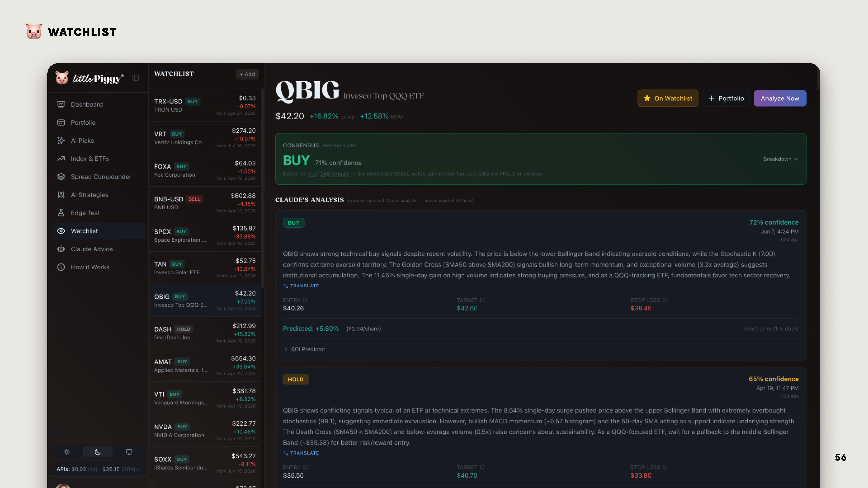
Task: Click + Add in Watchlist header
Action: (x=247, y=74)
